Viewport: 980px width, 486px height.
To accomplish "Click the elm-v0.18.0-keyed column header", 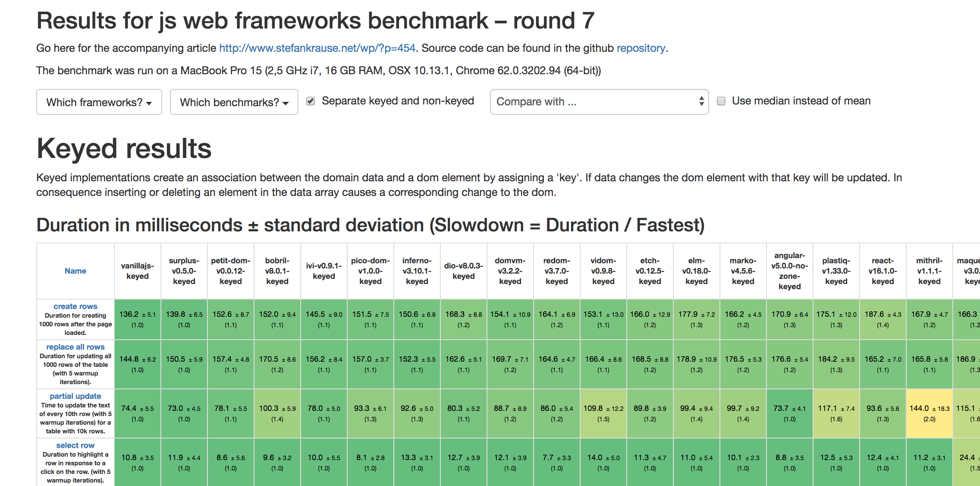I will 696,271.
